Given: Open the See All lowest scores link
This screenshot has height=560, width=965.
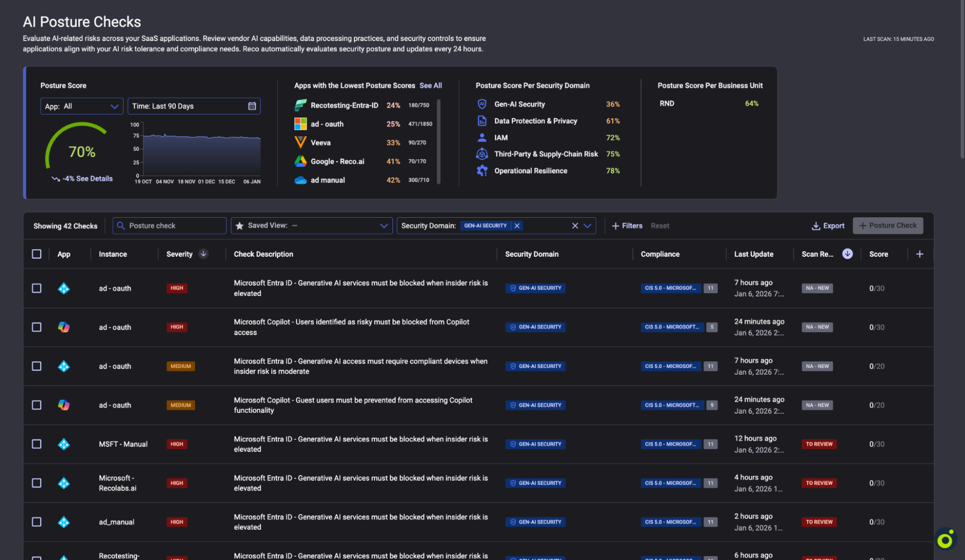Looking at the screenshot, I should tap(431, 85).
